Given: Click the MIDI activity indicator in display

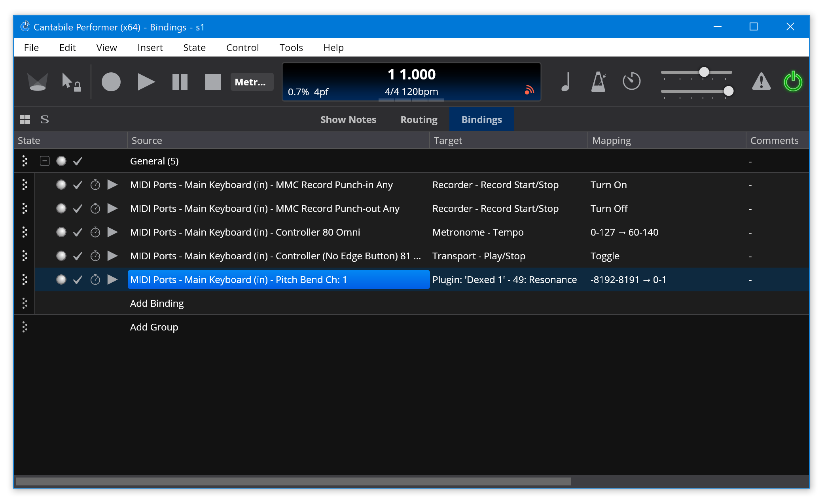Looking at the screenshot, I should tap(529, 90).
